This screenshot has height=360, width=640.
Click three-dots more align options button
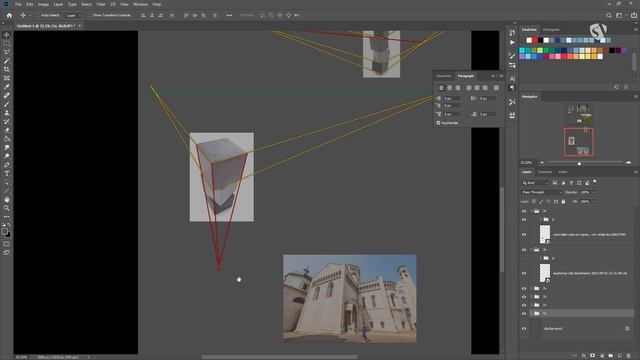[x=229, y=15]
